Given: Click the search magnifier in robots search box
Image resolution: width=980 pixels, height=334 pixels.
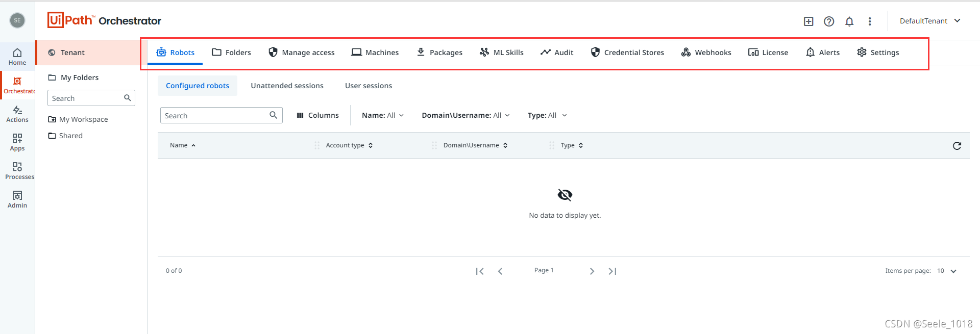Looking at the screenshot, I should point(274,115).
